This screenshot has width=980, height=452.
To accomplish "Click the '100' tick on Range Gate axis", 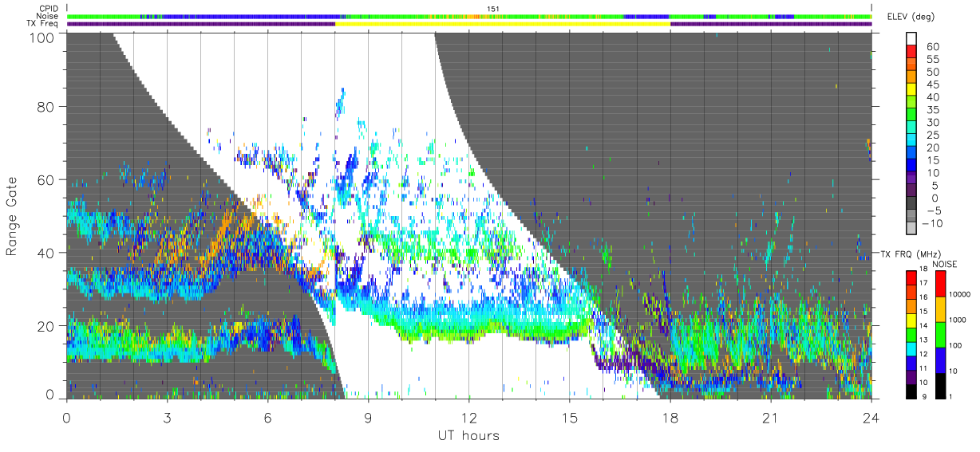I will [x=41, y=37].
